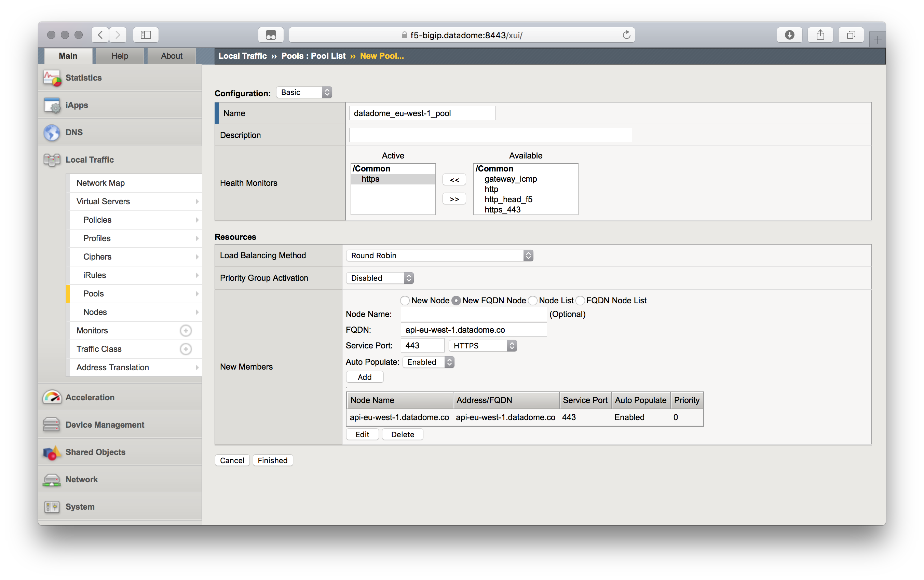Open the Device Management icon
This screenshot has width=924, height=580.
(51, 425)
